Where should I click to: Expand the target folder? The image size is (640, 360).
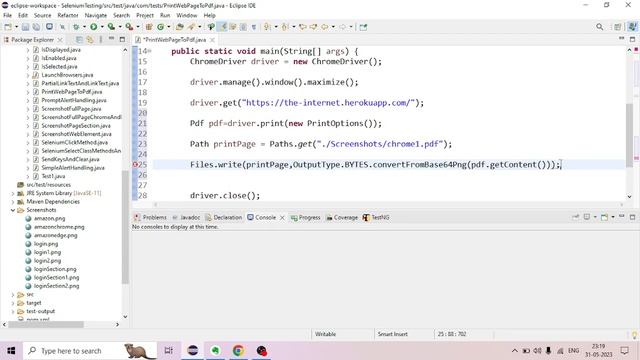[13, 303]
